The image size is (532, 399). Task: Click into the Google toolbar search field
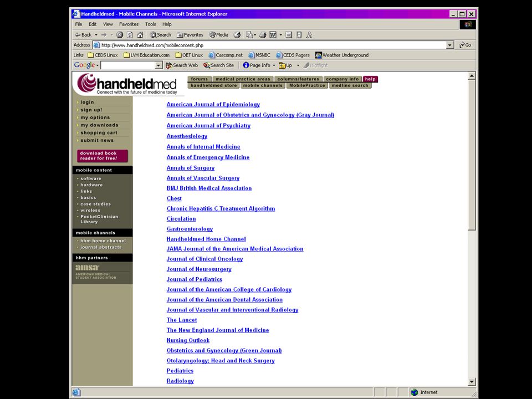tap(128, 65)
